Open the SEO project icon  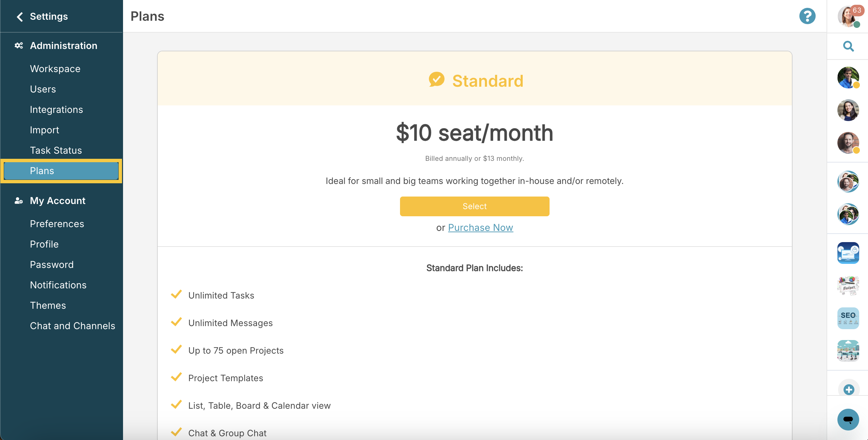coord(848,318)
